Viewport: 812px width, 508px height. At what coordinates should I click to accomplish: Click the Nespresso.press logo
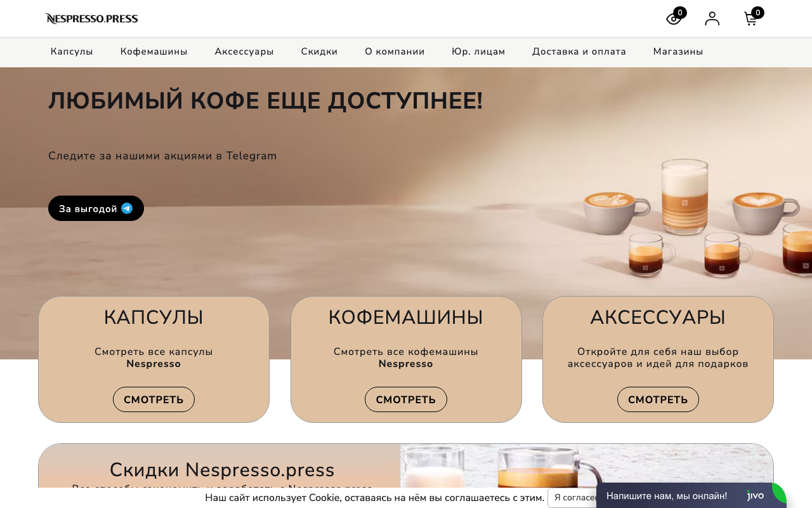click(x=91, y=18)
